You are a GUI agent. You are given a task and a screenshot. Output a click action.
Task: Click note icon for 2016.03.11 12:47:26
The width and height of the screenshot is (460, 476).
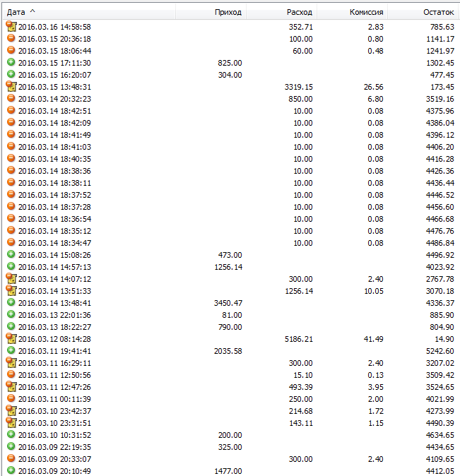11,386
